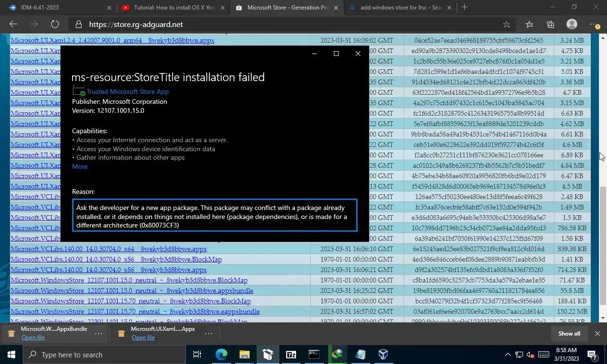Download WindowsStore 12107.1001.15.70 eappxbundle link

(x=135, y=311)
